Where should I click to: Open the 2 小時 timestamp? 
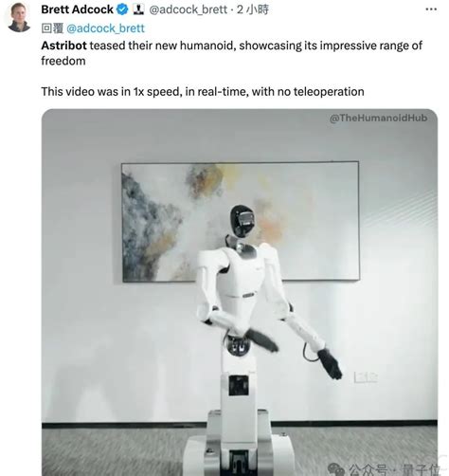point(253,9)
